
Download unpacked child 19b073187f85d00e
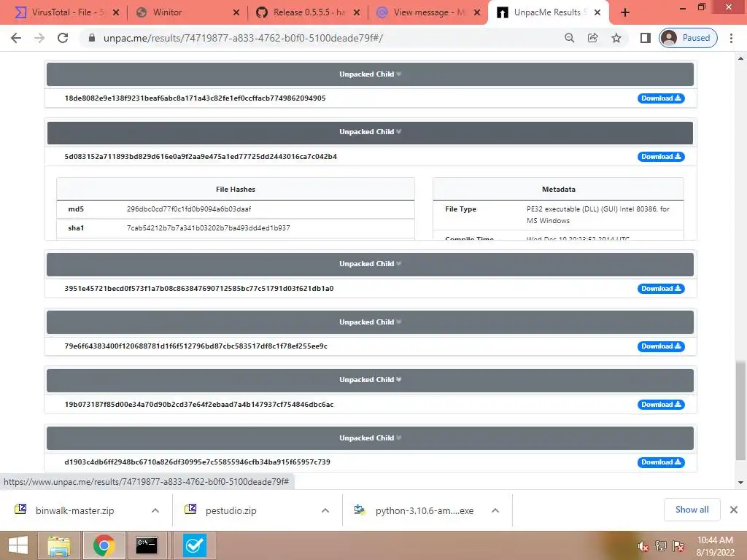661,404
